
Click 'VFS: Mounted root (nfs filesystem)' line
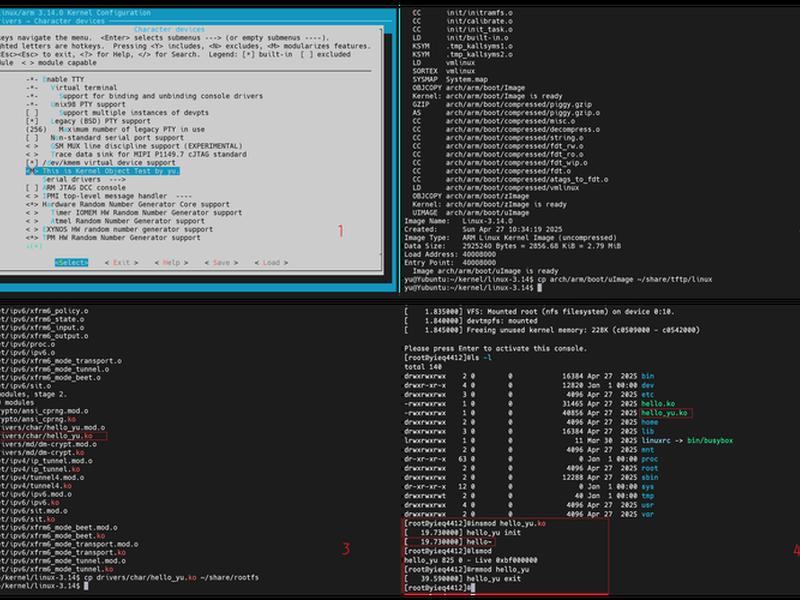coord(539,311)
